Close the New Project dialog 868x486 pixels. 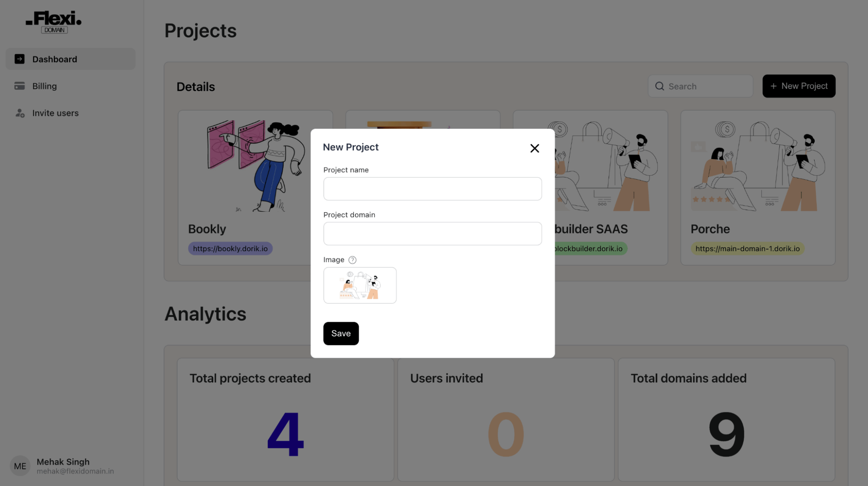point(535,148)
